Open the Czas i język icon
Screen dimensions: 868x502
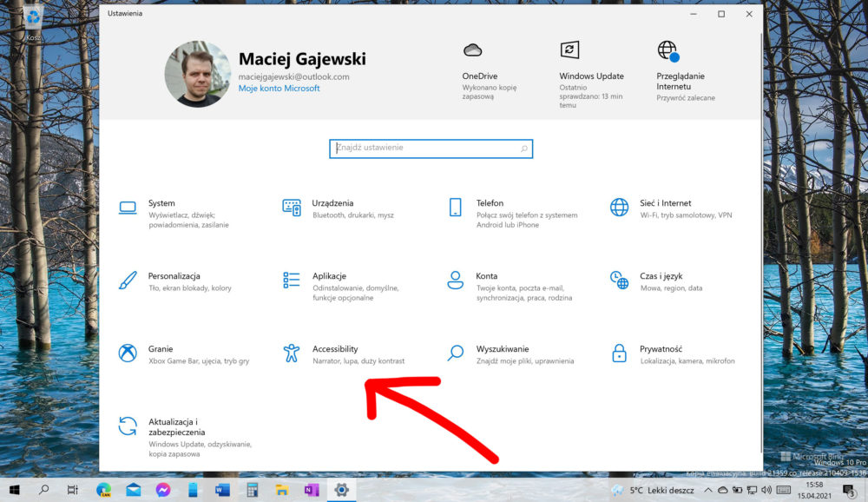619,281
